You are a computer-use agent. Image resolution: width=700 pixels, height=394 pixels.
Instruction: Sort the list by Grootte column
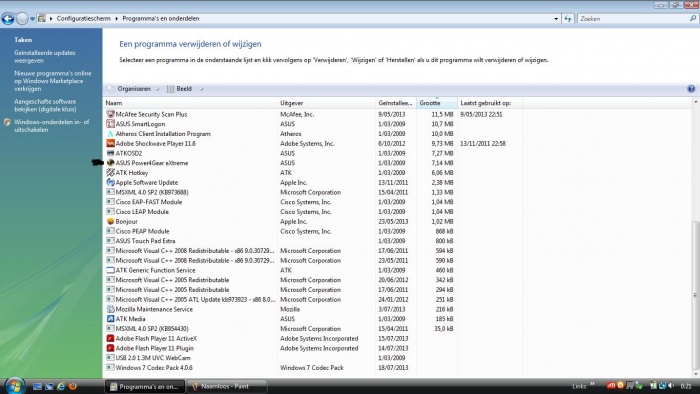437,103
